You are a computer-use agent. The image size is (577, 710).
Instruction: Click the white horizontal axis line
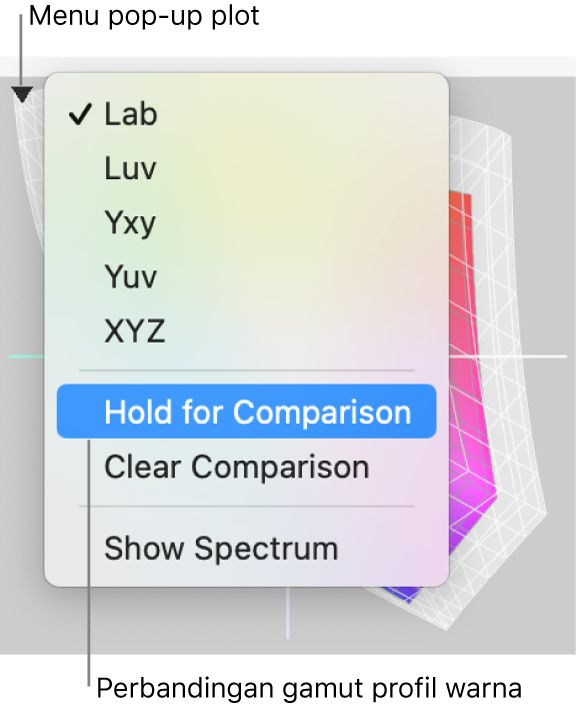[508, 356]
